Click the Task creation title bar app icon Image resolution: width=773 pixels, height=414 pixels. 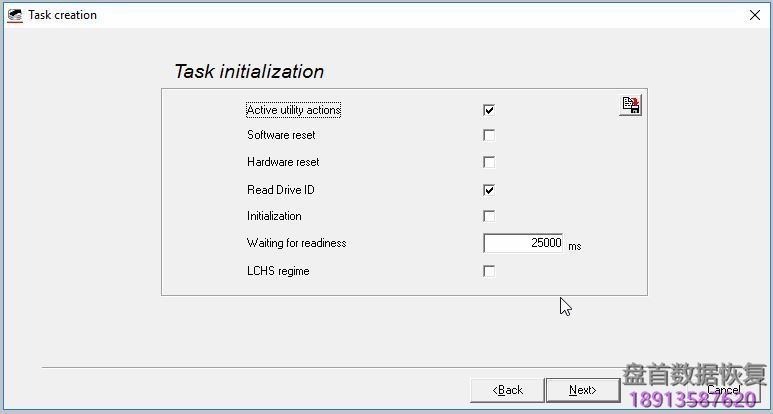(x=14, y=15)
